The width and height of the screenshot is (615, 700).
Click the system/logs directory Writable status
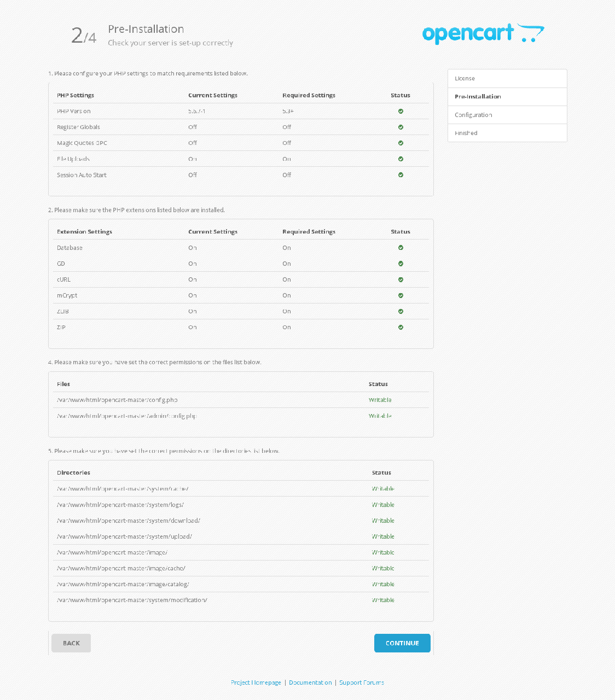pyautogui.click(x=383, y=505)
